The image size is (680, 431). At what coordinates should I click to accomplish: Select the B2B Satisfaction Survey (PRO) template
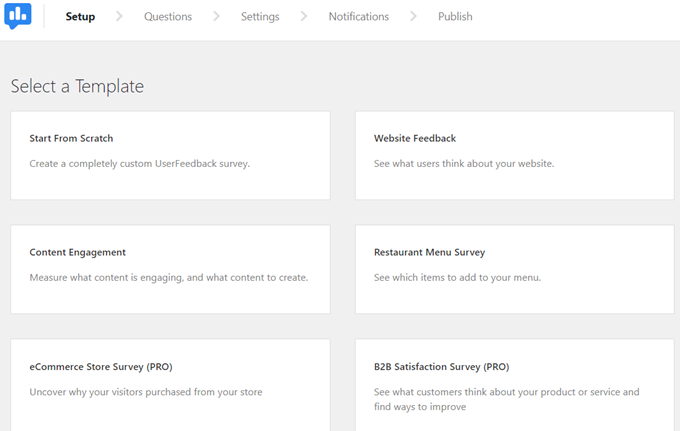[514, 384]
